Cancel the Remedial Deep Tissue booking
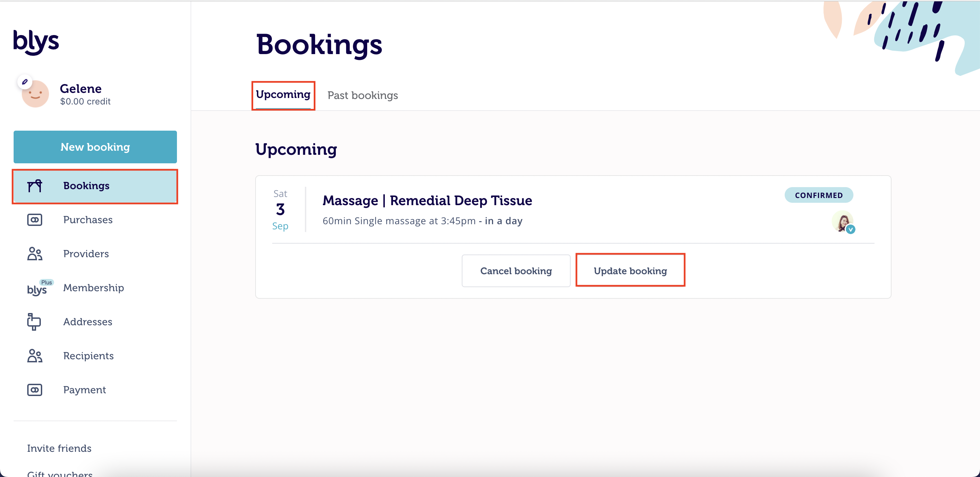Image resolution: width=980 pixels, height=477 pixels. click(516, 270)
